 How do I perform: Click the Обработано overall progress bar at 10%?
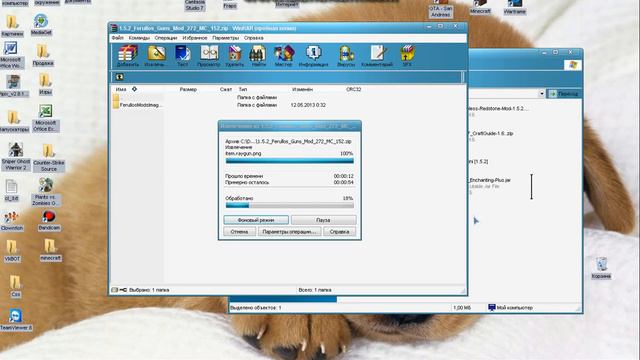pyautogui.click(x=289, y=205)
